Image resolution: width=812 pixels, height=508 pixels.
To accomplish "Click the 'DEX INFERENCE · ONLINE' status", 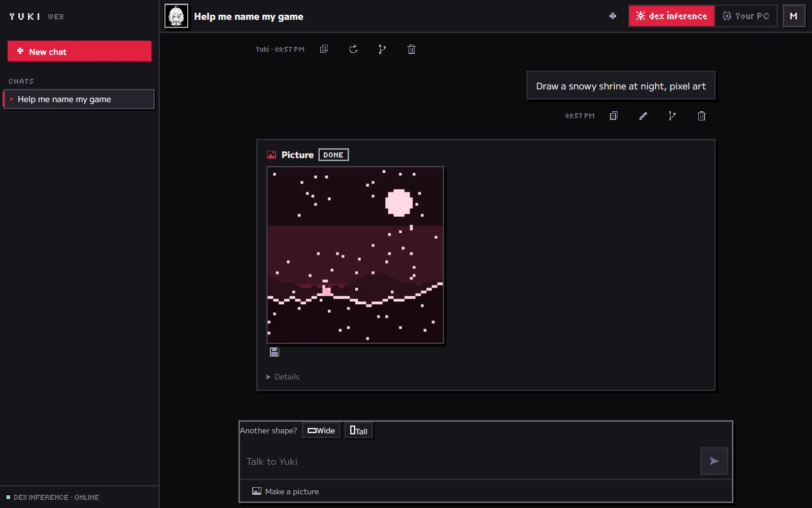I will point(53,497).
